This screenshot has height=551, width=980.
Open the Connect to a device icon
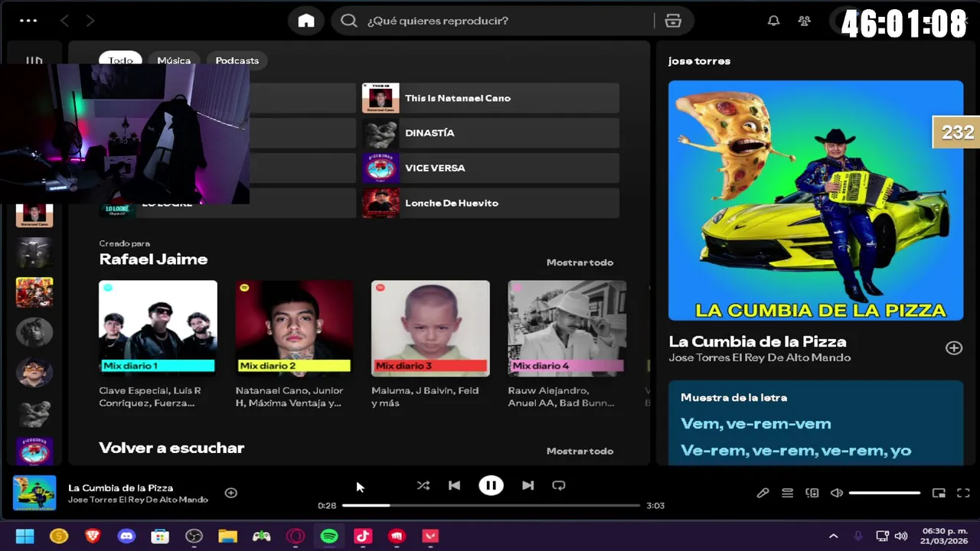click(x=812, y=493)
